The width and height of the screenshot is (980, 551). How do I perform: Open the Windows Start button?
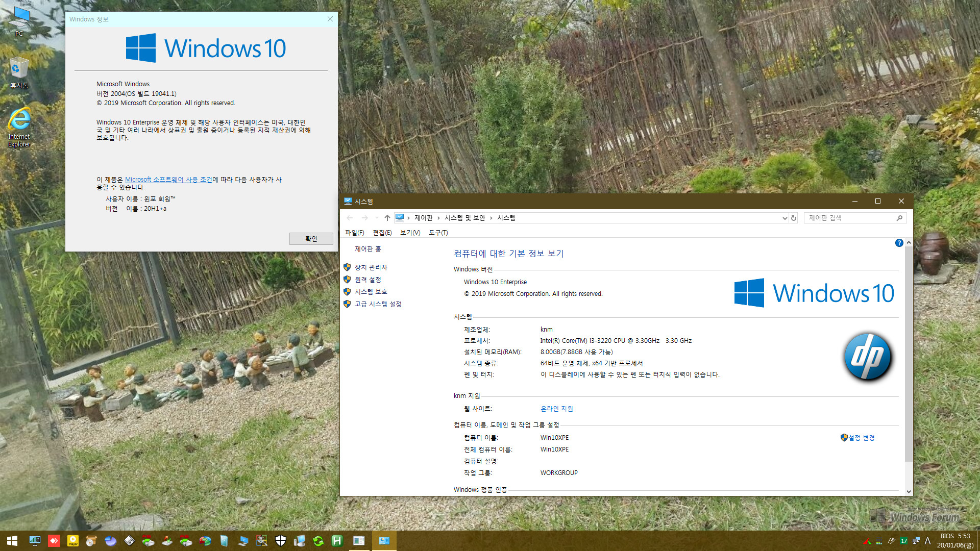coord(12,541)
